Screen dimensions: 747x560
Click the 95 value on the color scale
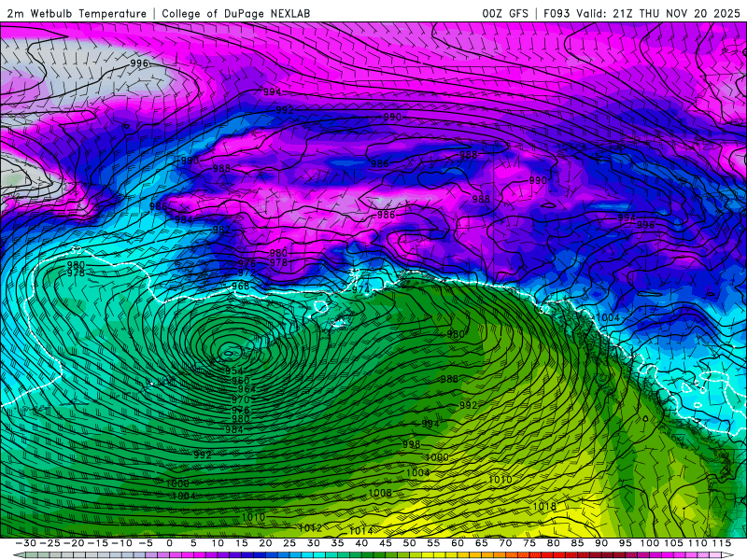coord(625,543)
